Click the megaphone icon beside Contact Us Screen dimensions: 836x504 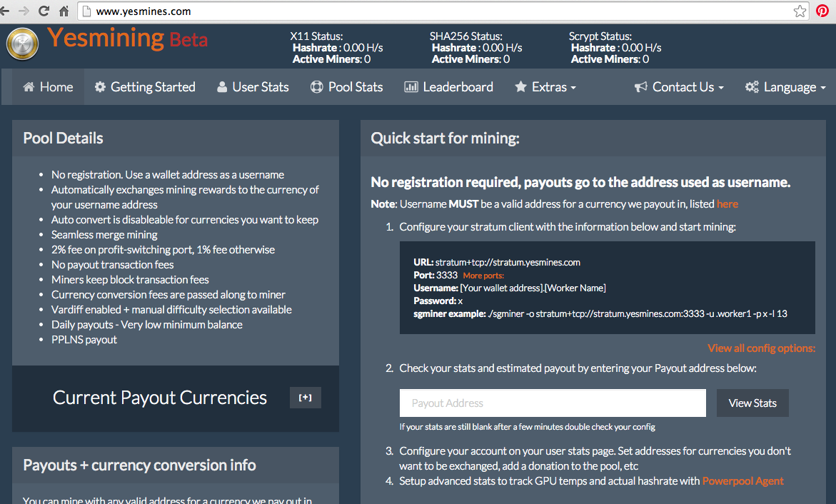coord(641,87)
